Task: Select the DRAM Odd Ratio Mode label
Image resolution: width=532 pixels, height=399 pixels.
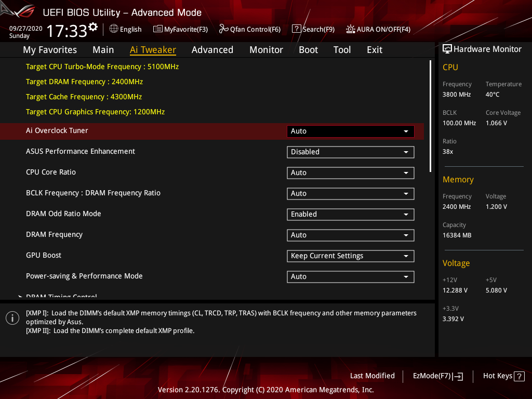Action: [63, 214]
